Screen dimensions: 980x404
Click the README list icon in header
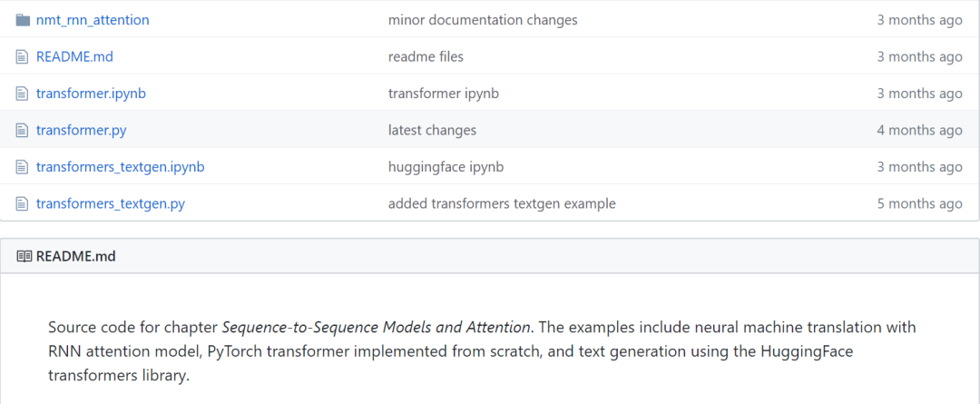pos(24,256)
